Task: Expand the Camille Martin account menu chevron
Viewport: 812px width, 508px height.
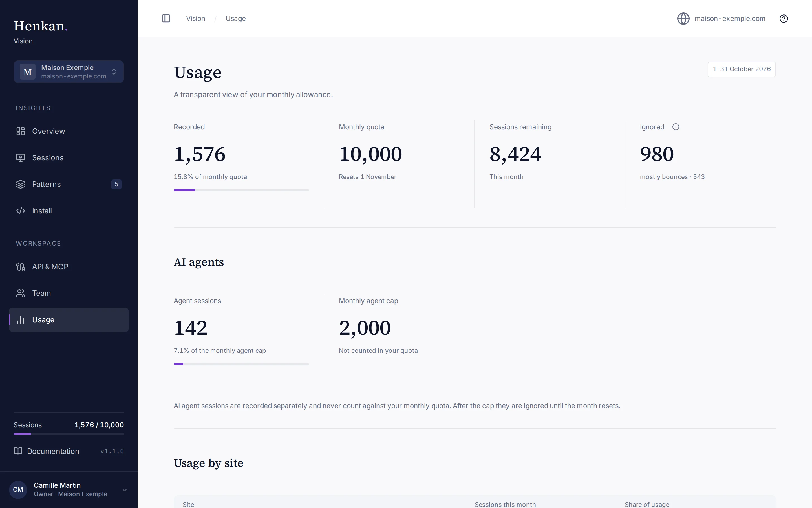Action: click(x=125, y=490)
